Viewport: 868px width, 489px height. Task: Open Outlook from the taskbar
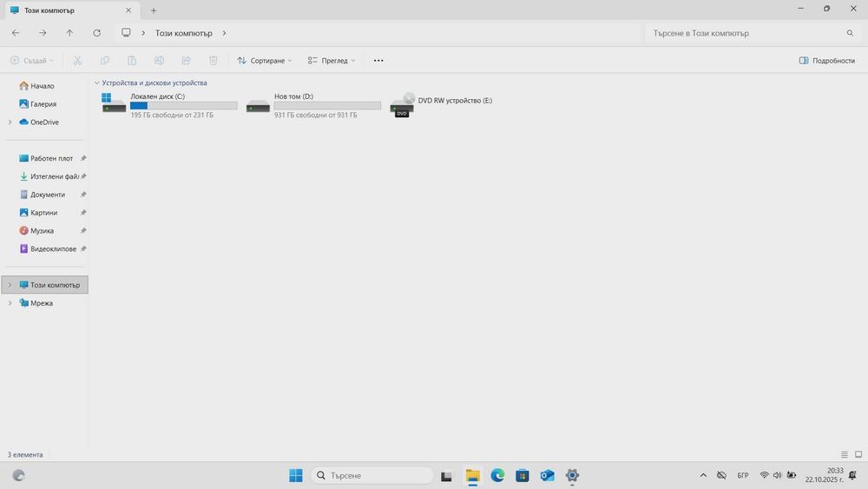[x=547, y=475]
